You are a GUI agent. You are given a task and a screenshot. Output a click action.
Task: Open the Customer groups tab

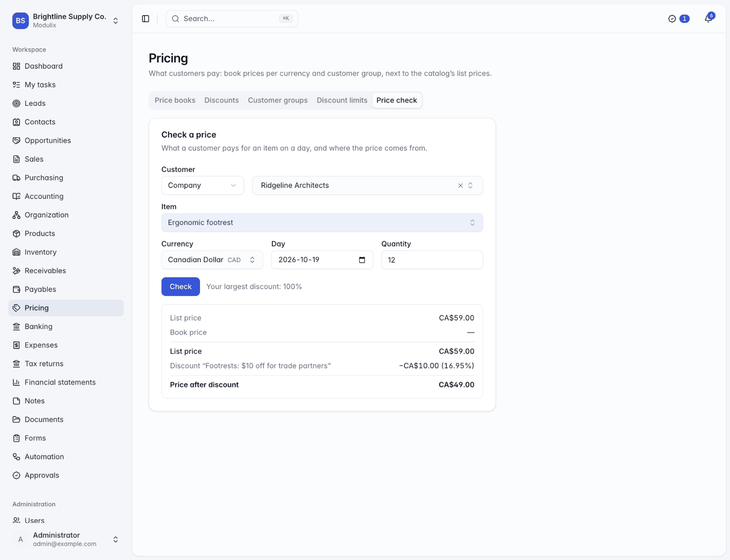(278, 100)
